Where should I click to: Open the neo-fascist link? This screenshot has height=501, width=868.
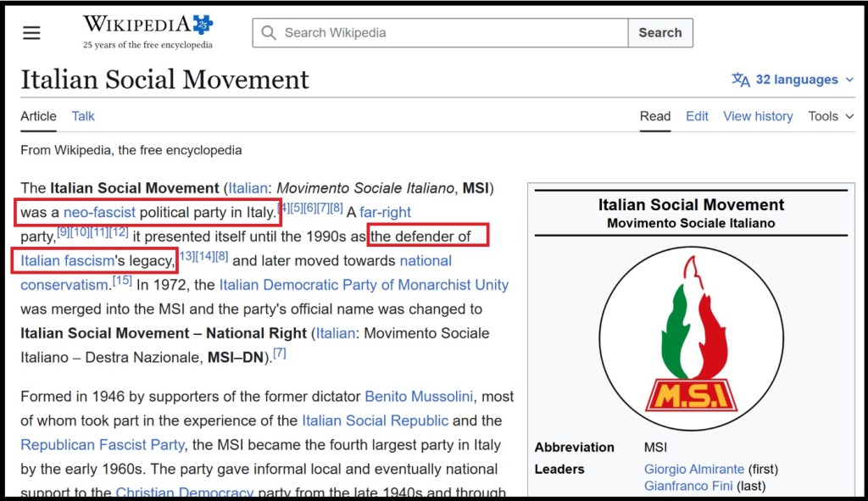click(99, 212)
